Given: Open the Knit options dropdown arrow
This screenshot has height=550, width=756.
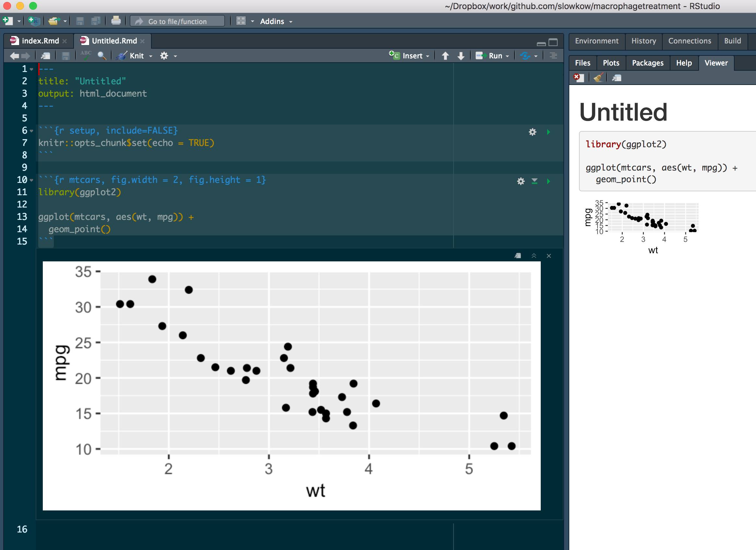Looking at the screenshot, I should pos(151,56).
